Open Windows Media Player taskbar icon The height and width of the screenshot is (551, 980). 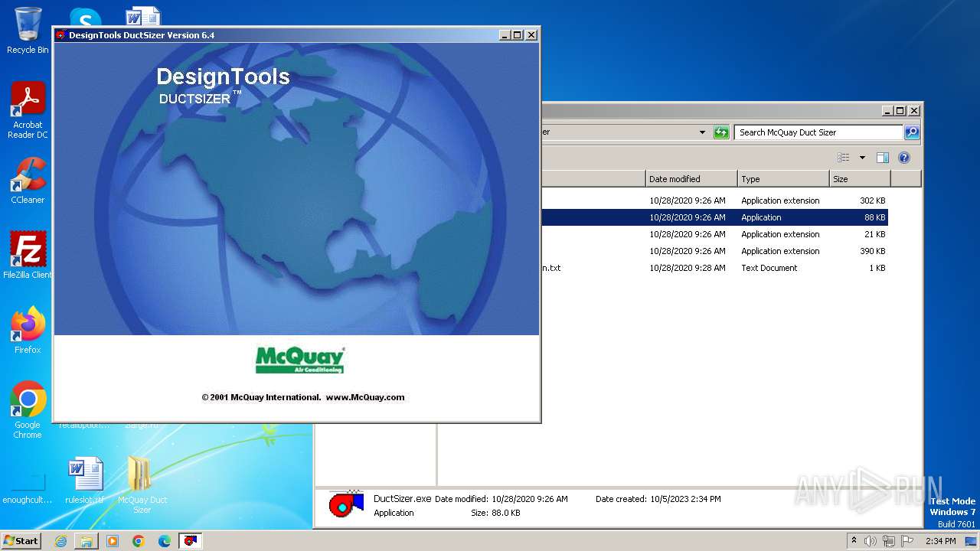(x=113, y=541)
